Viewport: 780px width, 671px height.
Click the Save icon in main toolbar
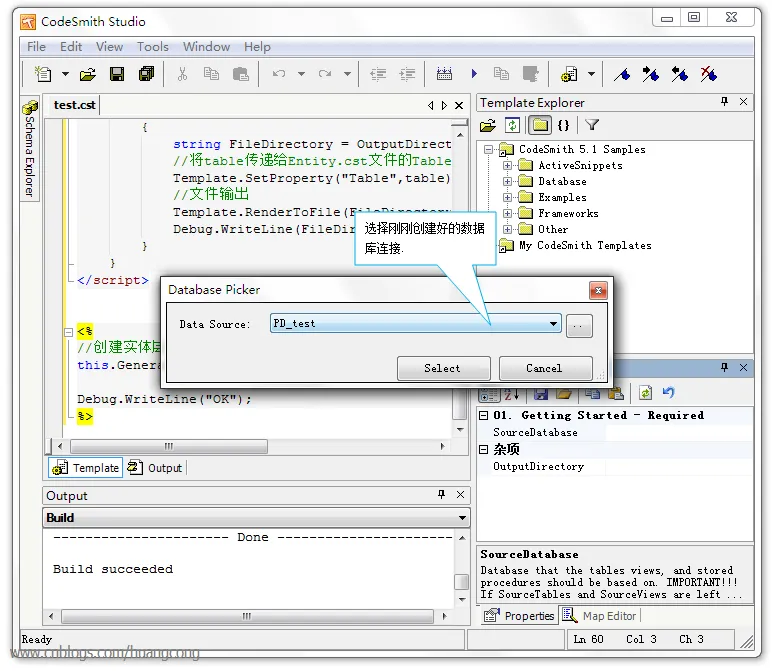pyautogui.click(x=117, y=74)
